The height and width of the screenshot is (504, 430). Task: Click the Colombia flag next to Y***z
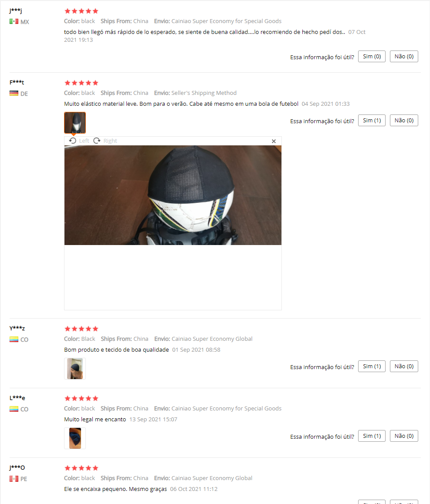(x=14, y=339)
